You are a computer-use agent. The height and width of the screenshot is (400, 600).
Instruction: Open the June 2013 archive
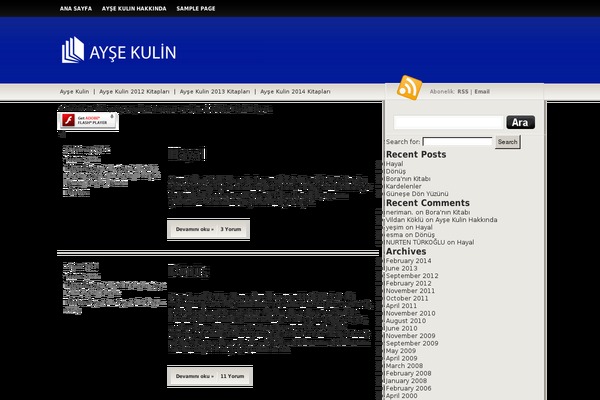coord(401,268)
